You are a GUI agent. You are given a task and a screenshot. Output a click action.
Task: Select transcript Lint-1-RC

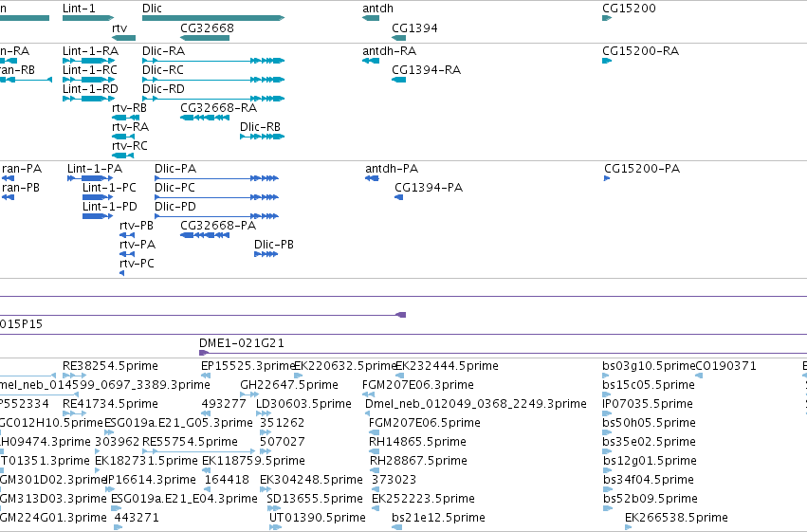[x=88, y=80]
